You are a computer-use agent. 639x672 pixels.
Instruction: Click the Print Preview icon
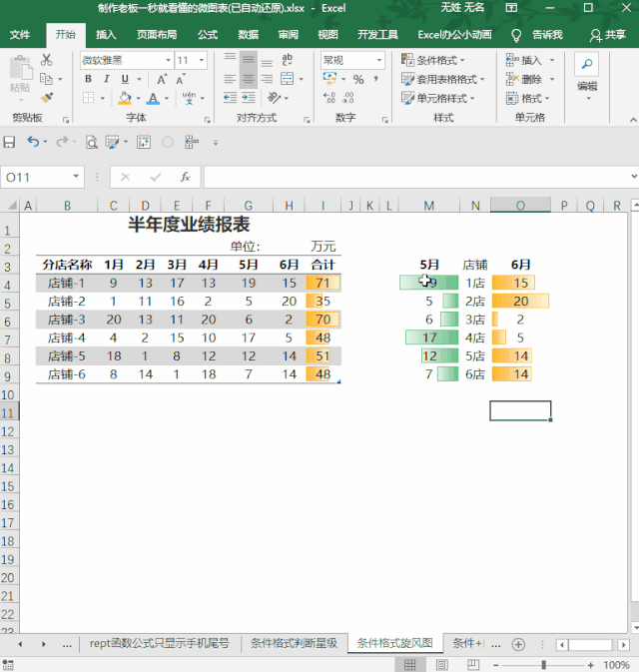point(91,142)
